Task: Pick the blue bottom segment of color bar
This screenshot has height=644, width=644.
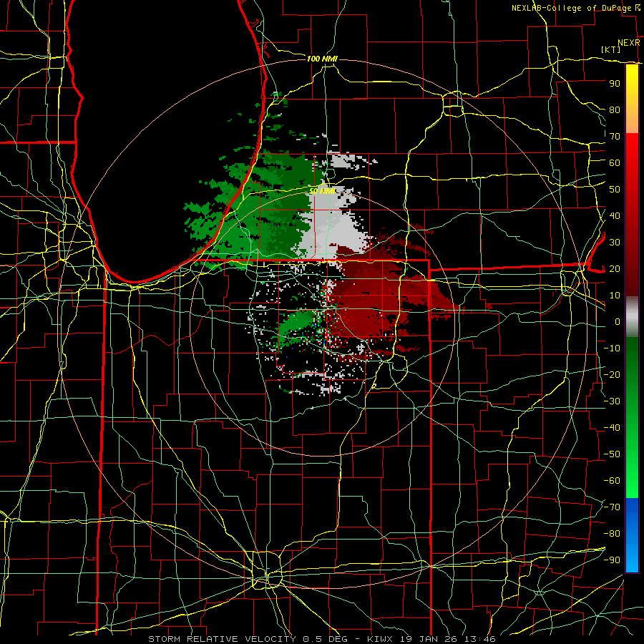Action: click(632, 535)
